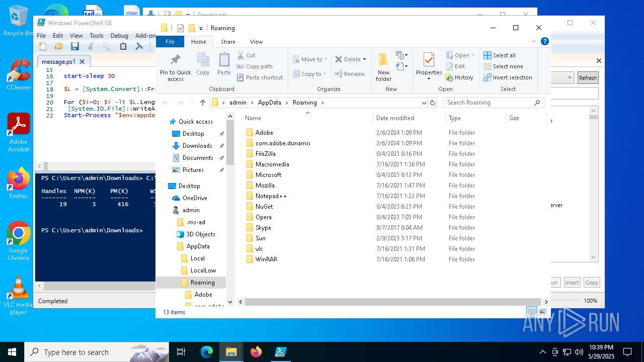644x362 pixels.
Task: Open Downloads in navigation pane
Action: (x=197, y=146)
